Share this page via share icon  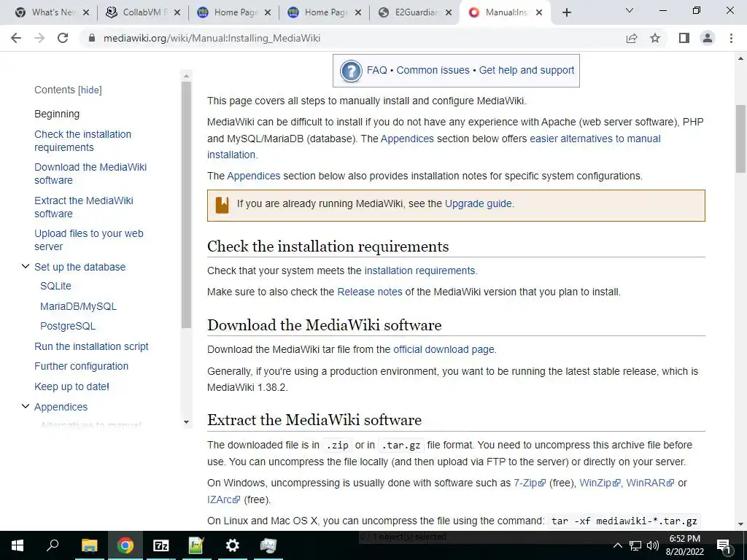(632, 38)
